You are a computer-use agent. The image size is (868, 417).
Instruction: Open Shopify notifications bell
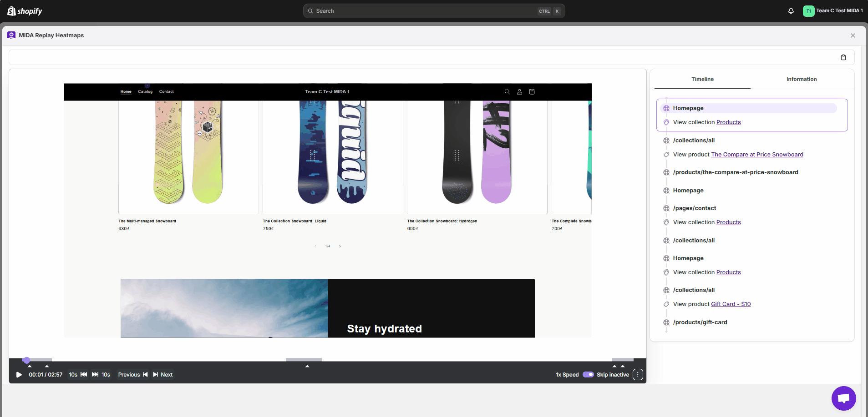click(x=791, y=11)
